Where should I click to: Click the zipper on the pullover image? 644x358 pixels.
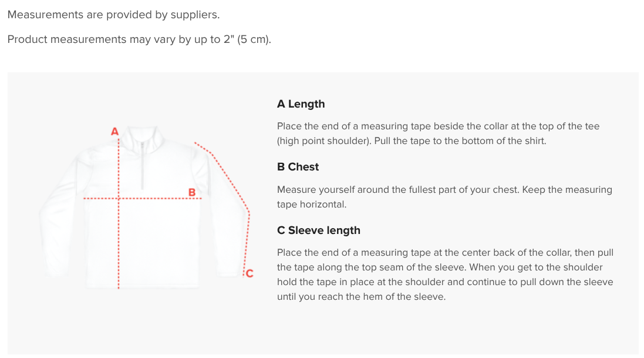142,166
